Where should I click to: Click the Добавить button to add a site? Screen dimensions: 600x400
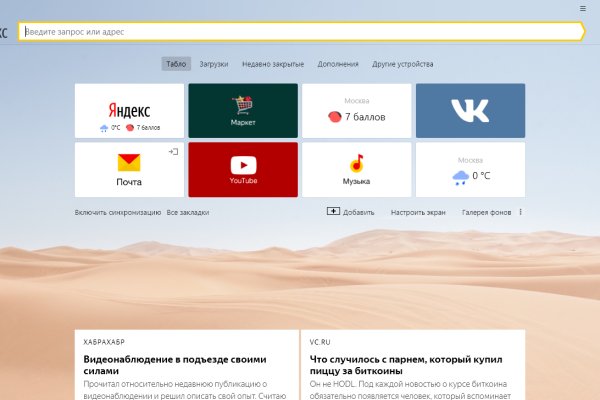[351, 212]
